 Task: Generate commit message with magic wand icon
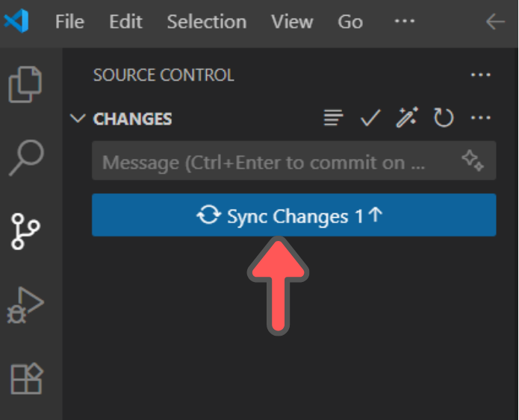coord(407,117)
